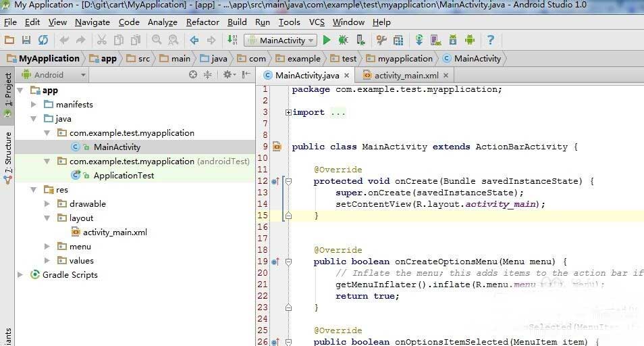
Task: Click the Make Project build icon
Action: coord(232,40)
